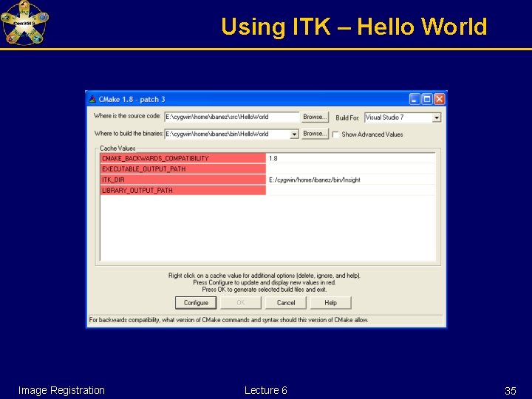Click the 'Lecture 6' footer text
Image resolution: width=532 pixels, height=399 pixels.
tap(266, 390)
